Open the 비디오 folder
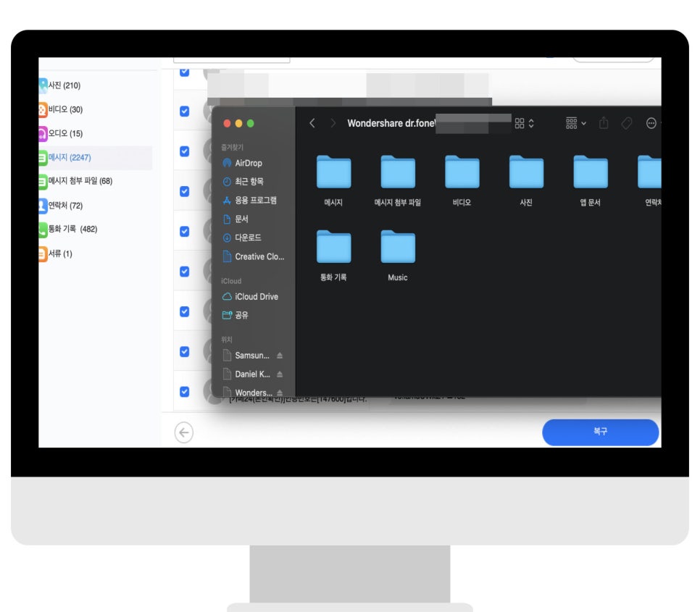 (462, 180)
